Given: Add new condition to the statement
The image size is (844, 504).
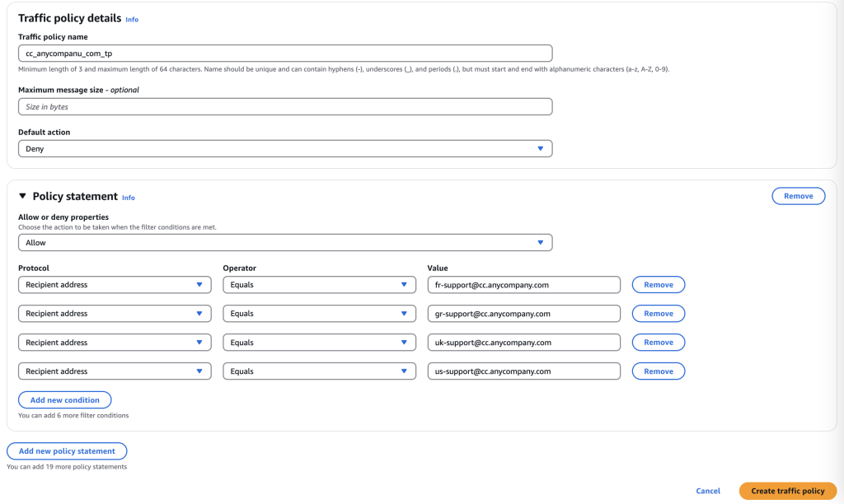Looking at the screenshot, I should 64,400.
